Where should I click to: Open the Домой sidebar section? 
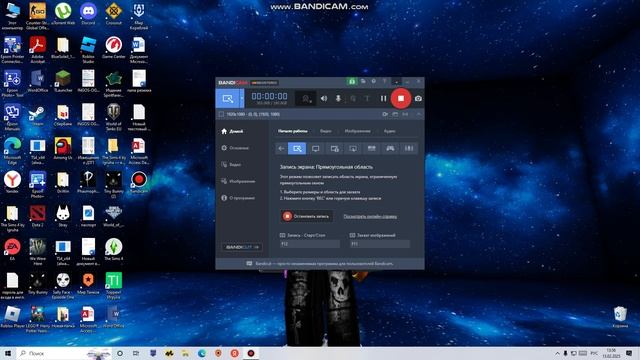click(x=232, y=131)
